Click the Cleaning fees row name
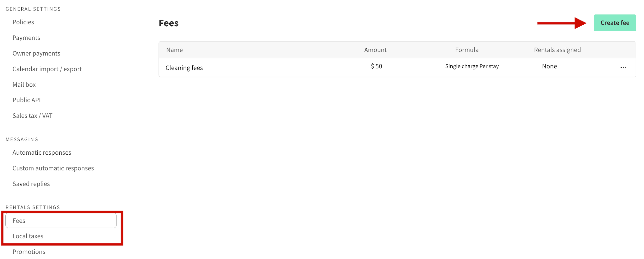Image resolution: width=644 pixels, height=259 pixels. point(184,68)
